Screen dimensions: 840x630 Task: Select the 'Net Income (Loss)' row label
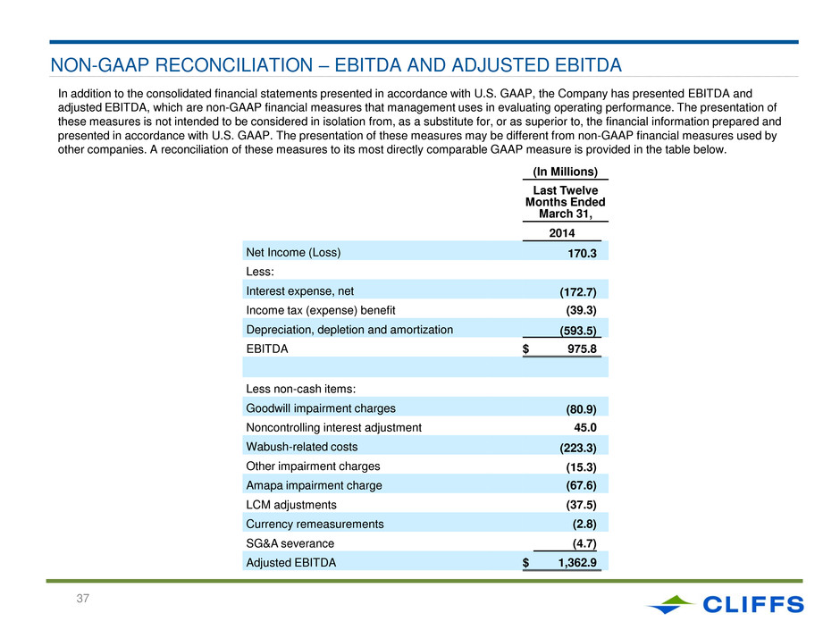click(293, 252)
